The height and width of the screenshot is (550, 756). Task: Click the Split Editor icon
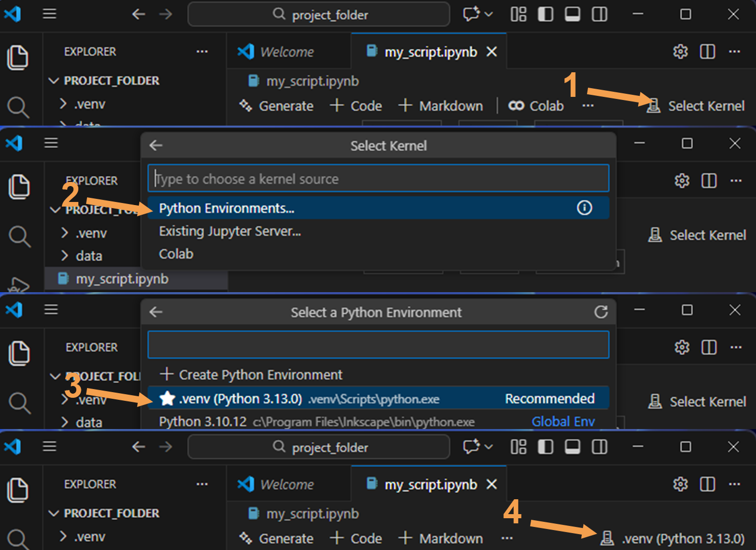click(x=707, y=51)
